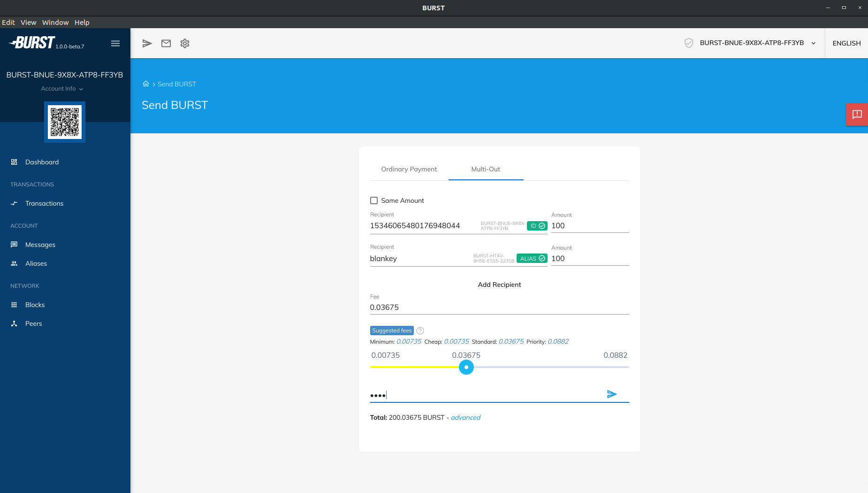The image size is (868, 493).
Task: Select Minimum fee value 0.00735
Action: (409, 341)
